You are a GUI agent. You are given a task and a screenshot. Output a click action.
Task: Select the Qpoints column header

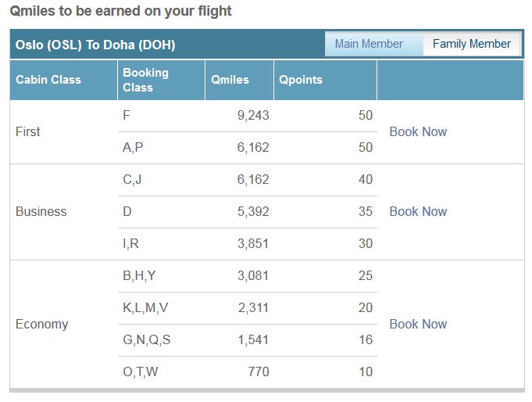pyautogui.click(x=325, y=80)
